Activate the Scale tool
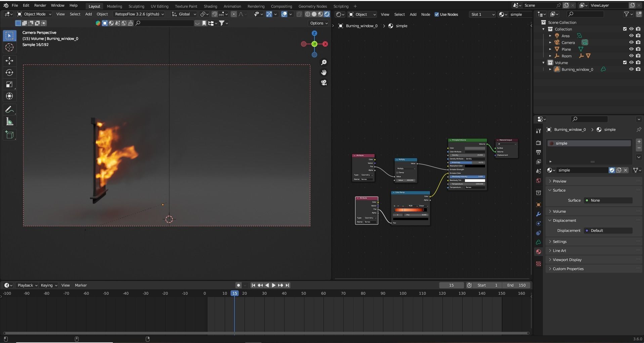644x343 pixels. point(9,84)
